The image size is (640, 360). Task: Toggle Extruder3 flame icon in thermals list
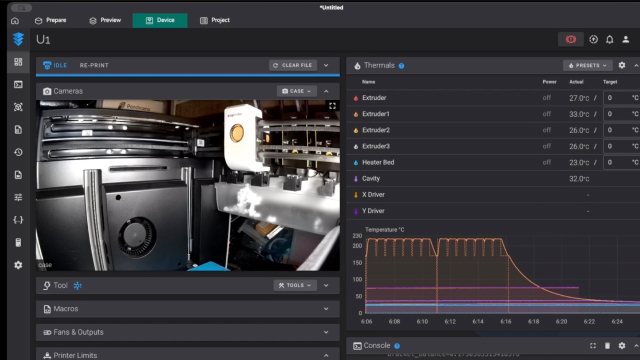click(356, 146)
